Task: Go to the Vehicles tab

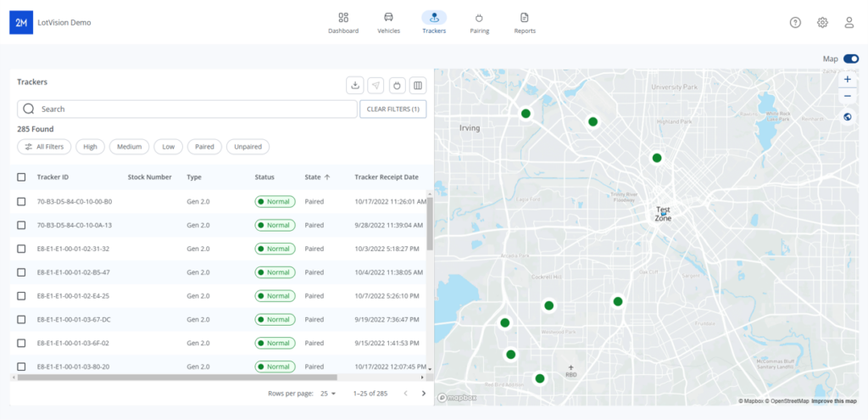Action: (x=388, y=23)
